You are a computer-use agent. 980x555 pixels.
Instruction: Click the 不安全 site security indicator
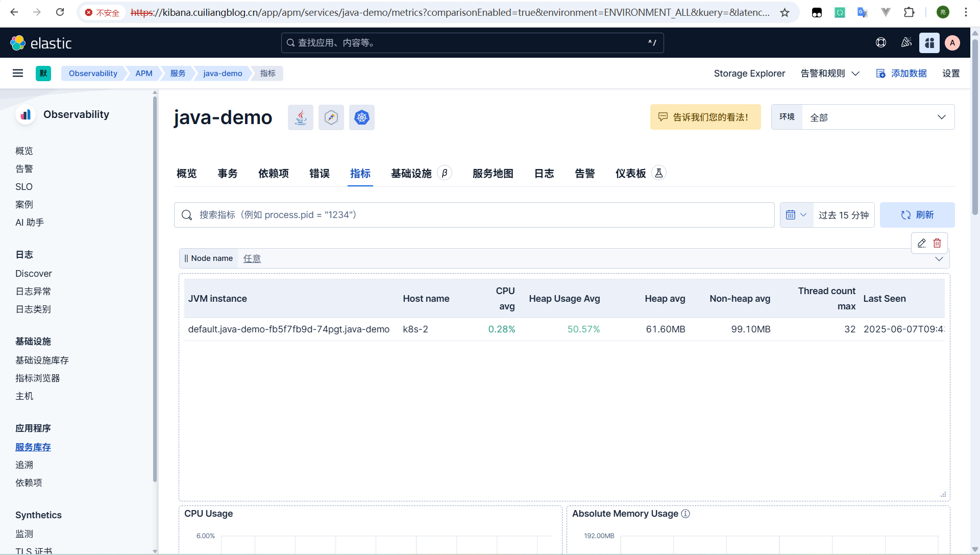103,12
